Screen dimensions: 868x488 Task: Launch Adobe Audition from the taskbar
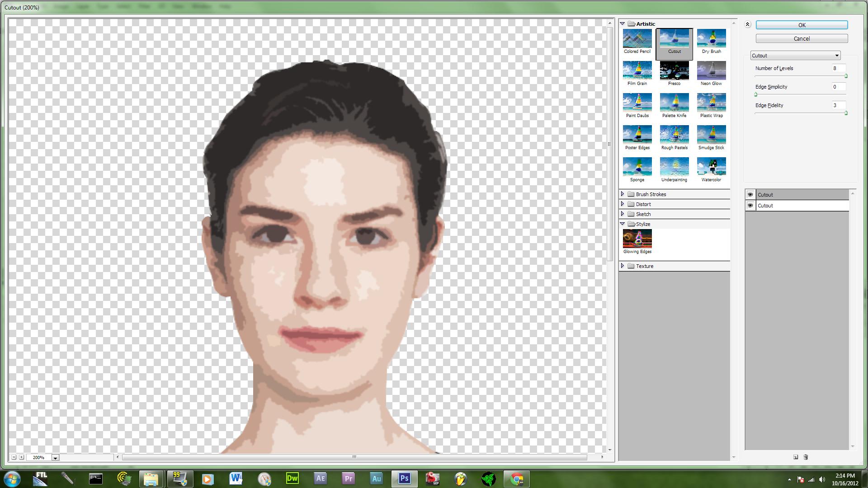click(377, 479)
